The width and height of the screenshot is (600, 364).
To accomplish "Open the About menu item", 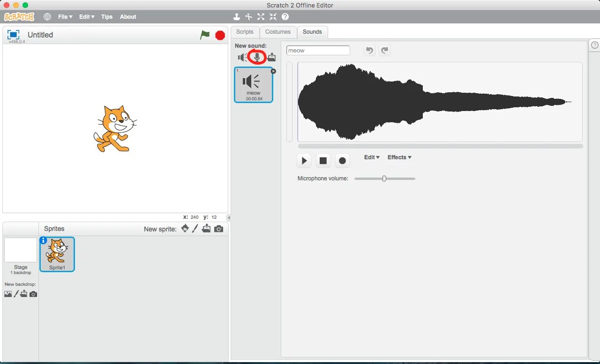I will click(128, 17).
